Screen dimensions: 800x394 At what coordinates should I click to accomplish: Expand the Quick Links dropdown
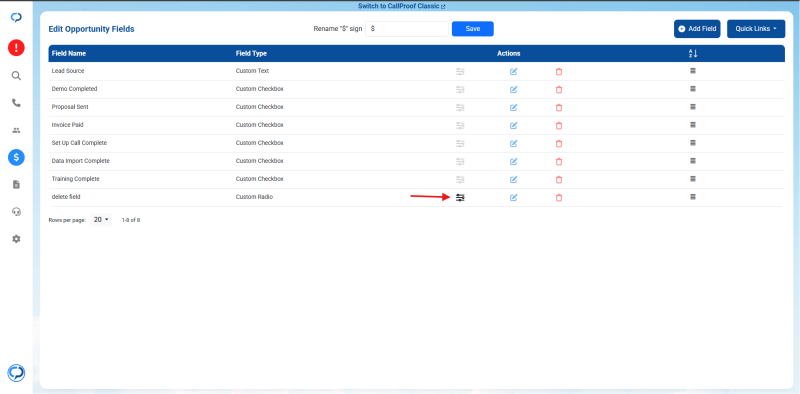pyautogui.click(x=756, y=29)
